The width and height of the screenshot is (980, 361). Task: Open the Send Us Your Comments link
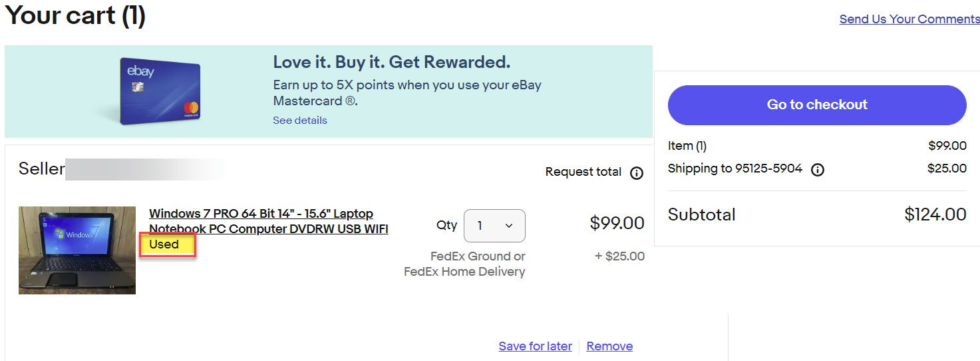click(x=909, y=19)
